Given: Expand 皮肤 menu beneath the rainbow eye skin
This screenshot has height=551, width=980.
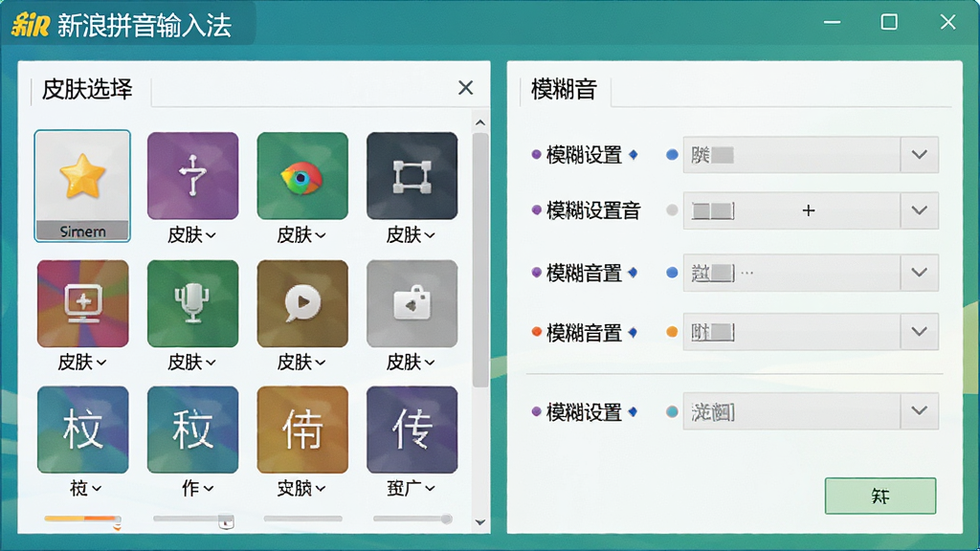Looking at the screenshot, I should [x=301, y=235].
